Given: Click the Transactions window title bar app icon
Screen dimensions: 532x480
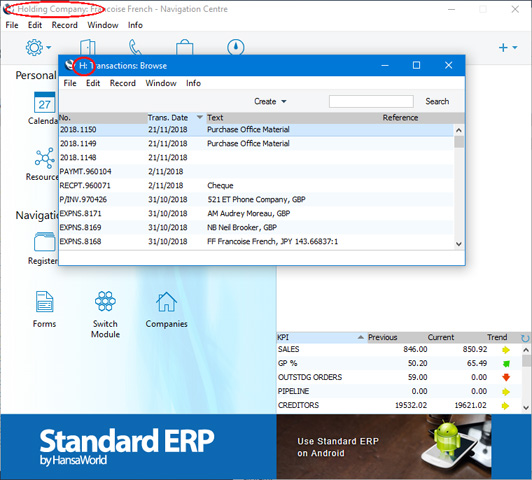Looking at the screenshot, I should coord(70,65).
